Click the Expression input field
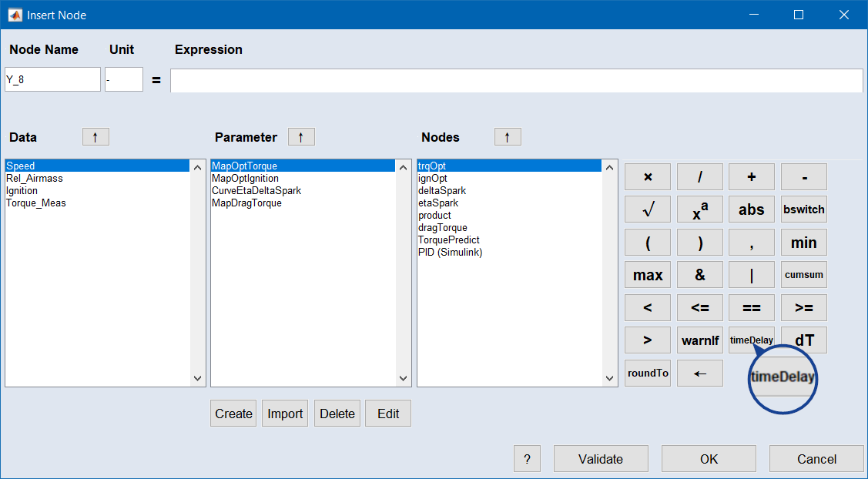The image size is (868, 479). click(x=516, y=80)
